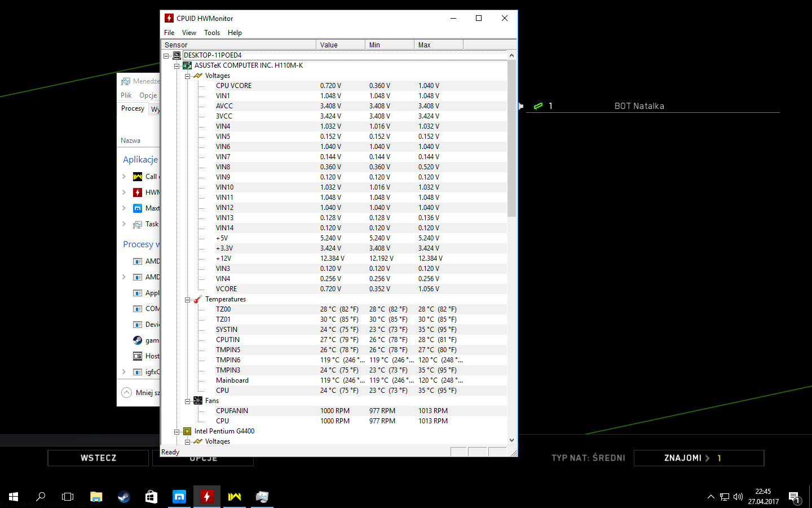Click the WSTECZ button in the game
Image resolution: width=812 pixels, height=508 pixels.
coord(98,458)
